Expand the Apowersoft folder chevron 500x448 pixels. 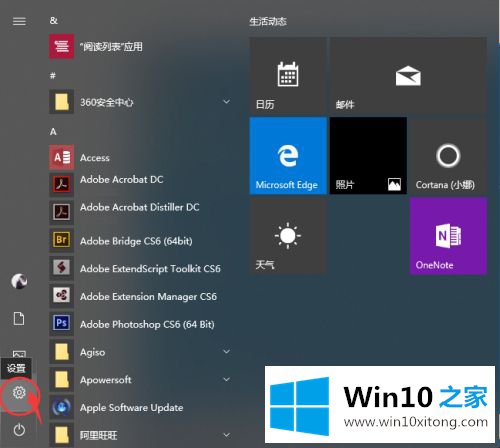coord(226,379)
